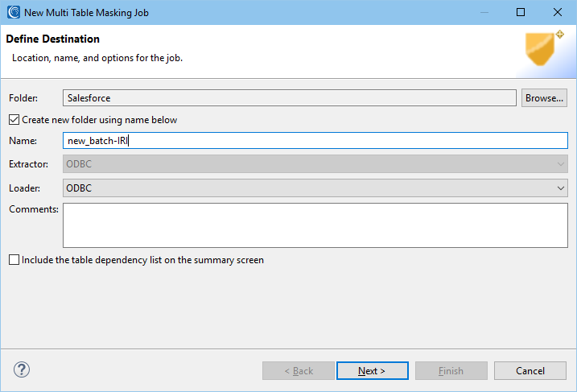Cancel the masking job wizard

pos(530,370)
